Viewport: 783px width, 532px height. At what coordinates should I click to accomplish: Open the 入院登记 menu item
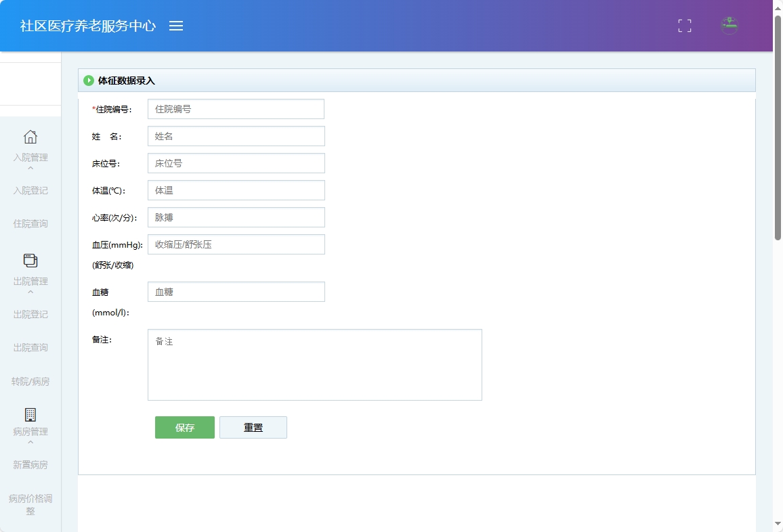click(30, 190)
